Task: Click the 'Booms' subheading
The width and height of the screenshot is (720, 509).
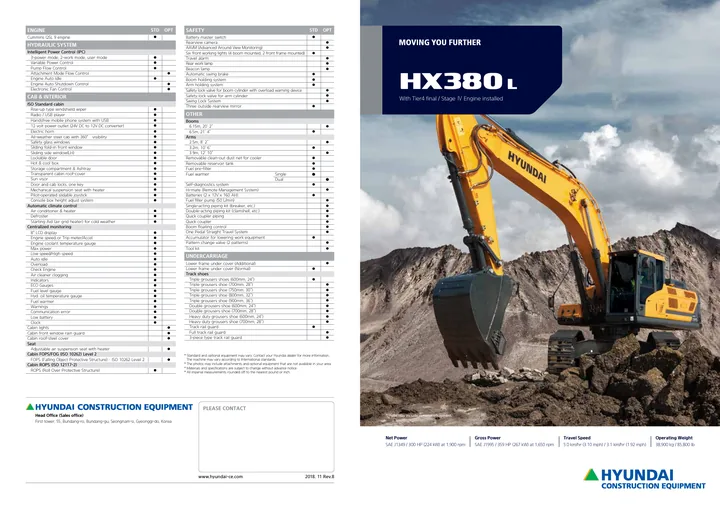Action: pos(259,121)
